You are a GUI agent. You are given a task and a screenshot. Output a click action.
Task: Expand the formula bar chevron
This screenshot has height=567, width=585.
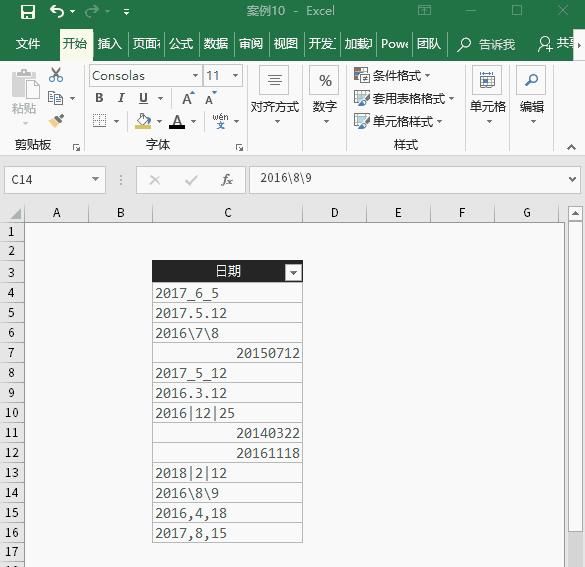[x=573, y=179]
